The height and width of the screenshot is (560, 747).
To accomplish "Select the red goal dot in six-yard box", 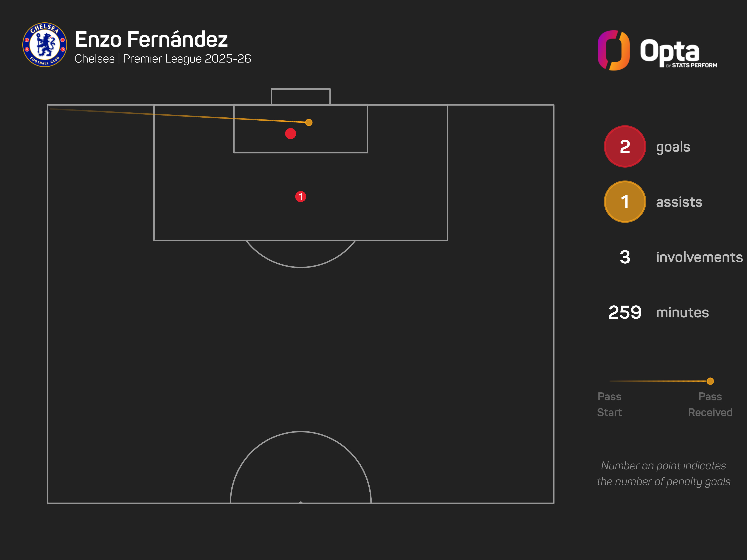I will (290, 134).
